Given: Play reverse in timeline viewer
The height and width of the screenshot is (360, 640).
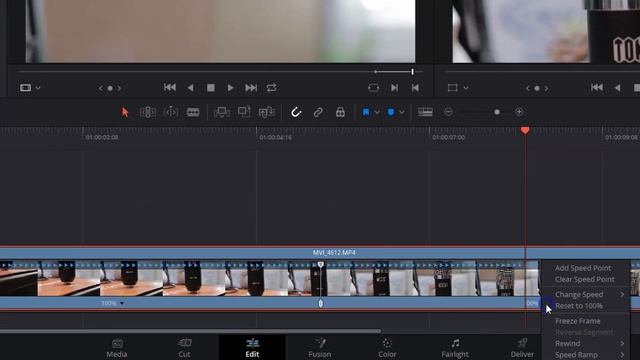Looking at the screenshot, I should [617, 88].
